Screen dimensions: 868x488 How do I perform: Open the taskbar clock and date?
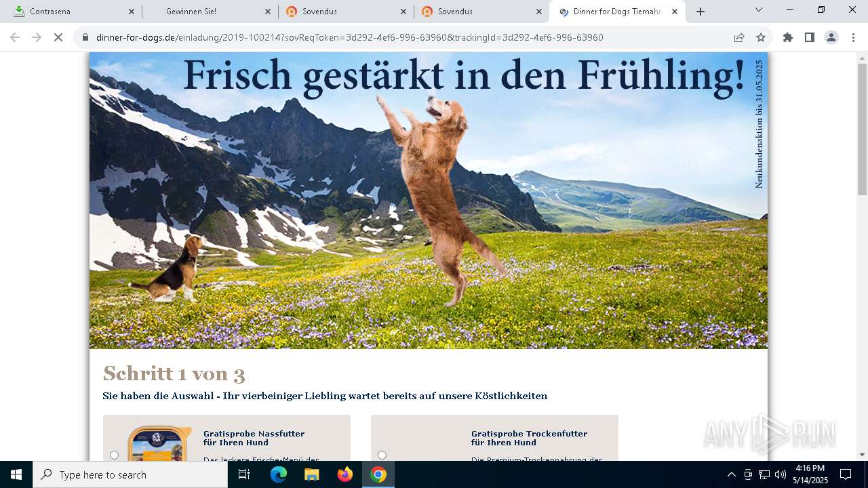pos(810,474)
